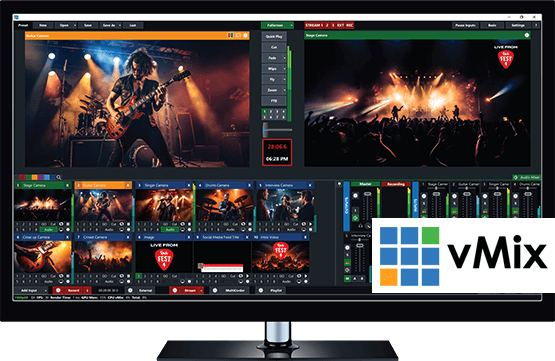This screenshot has height=361, width=555.
Task: Click the Cut transition button
Action: (x=274, y=47)
